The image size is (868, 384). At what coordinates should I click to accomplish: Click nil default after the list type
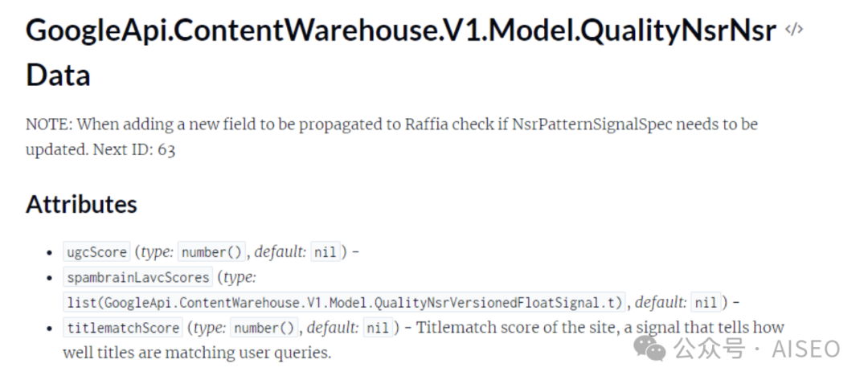pyautogui.click(x=704, y=303)
